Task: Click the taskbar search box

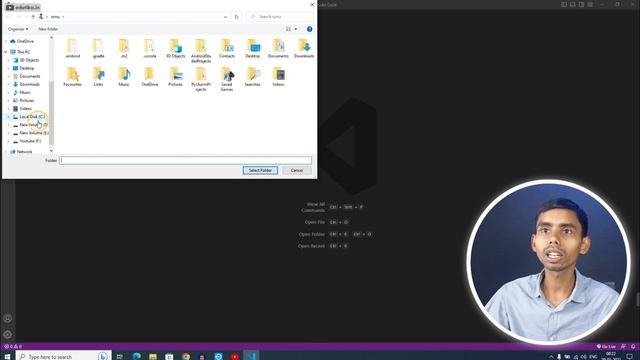Action: coord(63,356)
